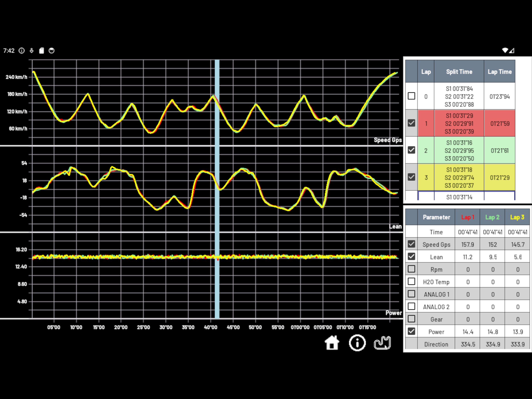Viewport: 532px width, 399px height.
Task: Select the Lap 2 column header
Action: tap(492, 217)
